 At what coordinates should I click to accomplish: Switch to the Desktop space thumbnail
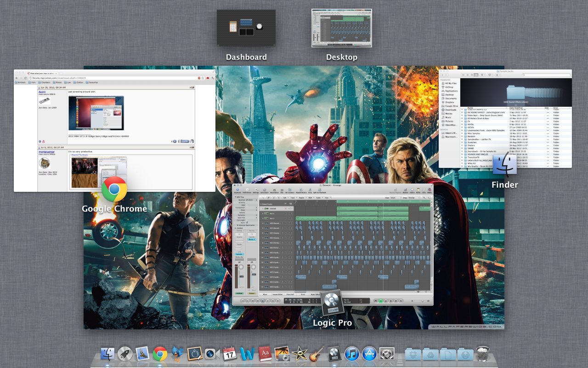pos(342,28)
